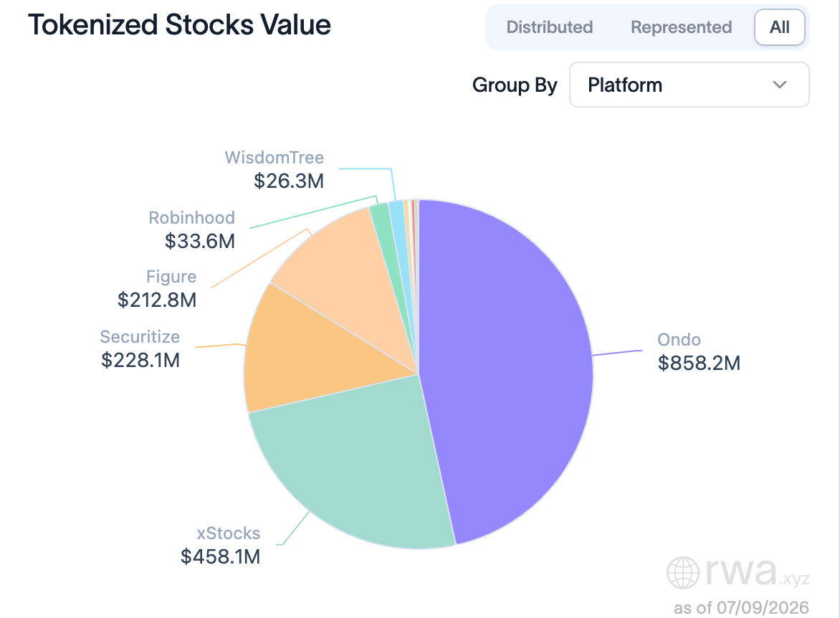Click the chevron arrow in Platform dropdown
Viewport: 840px width, 618px height.
coord(780,85)
